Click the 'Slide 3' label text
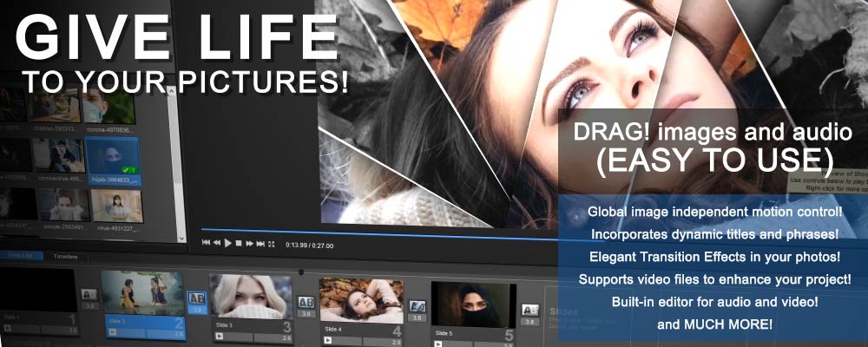The height and width of the screenshot is (347, 868). (x=226, y=325)
